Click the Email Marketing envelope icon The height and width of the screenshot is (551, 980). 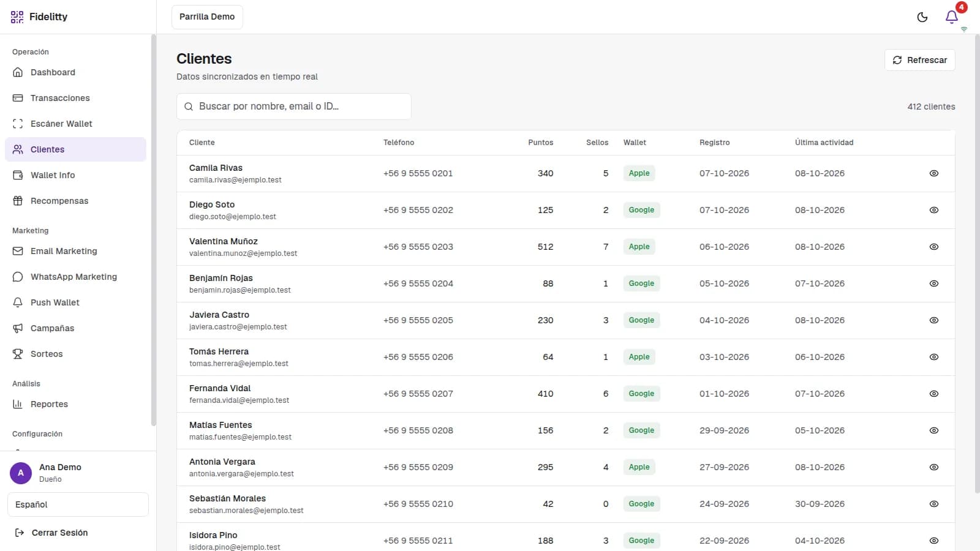click(18, 251)
